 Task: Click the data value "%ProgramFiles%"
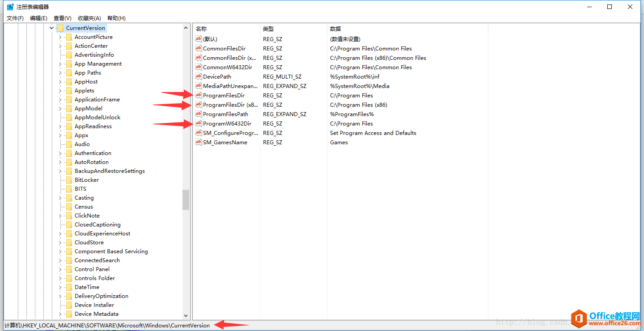pos(352,114)
